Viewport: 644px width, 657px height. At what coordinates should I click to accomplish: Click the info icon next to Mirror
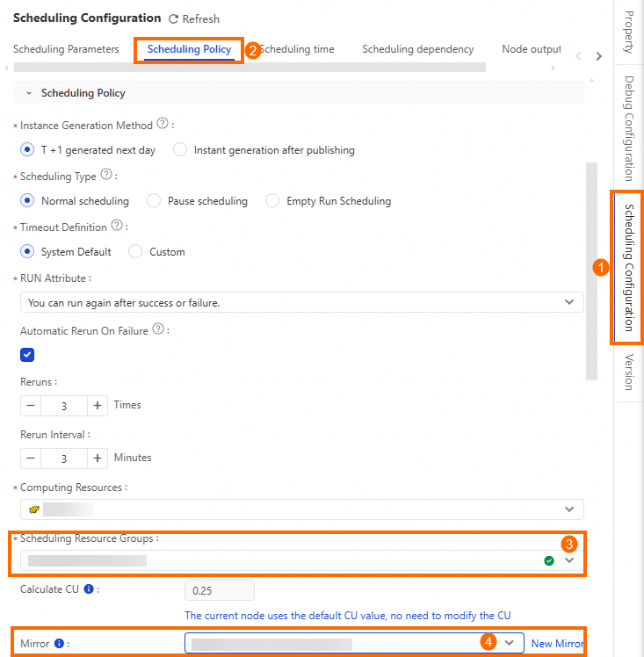[59, 644]
